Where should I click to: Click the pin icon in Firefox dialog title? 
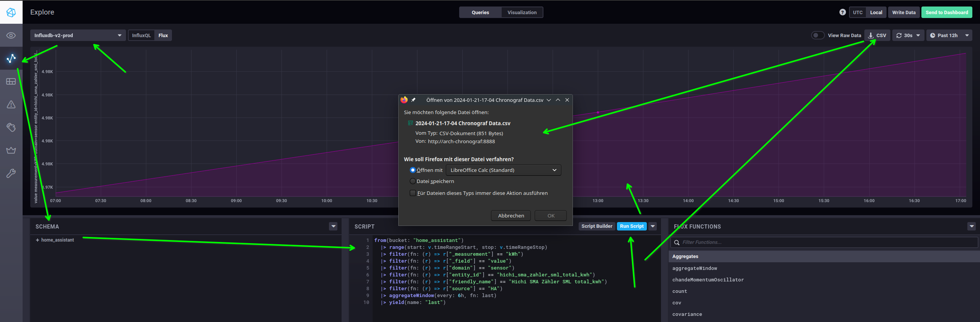point(414,100)
